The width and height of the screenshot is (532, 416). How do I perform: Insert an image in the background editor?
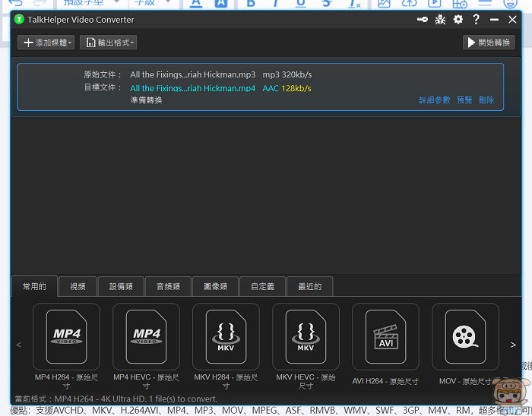pos(384,3)
